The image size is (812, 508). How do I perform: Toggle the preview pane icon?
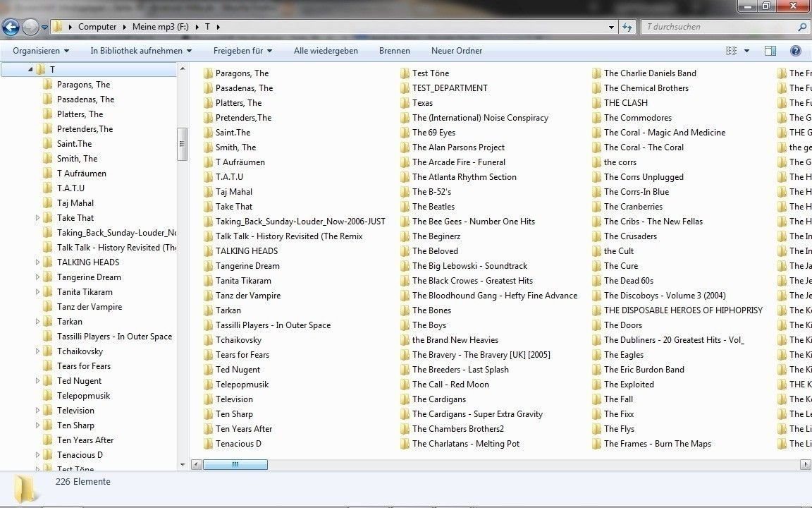(770, 51)
